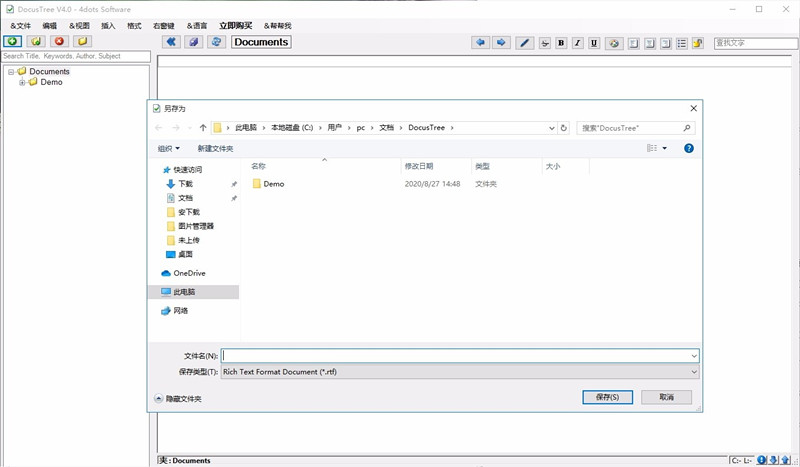Click the color palette icon in toolbar

click(614, 43)
